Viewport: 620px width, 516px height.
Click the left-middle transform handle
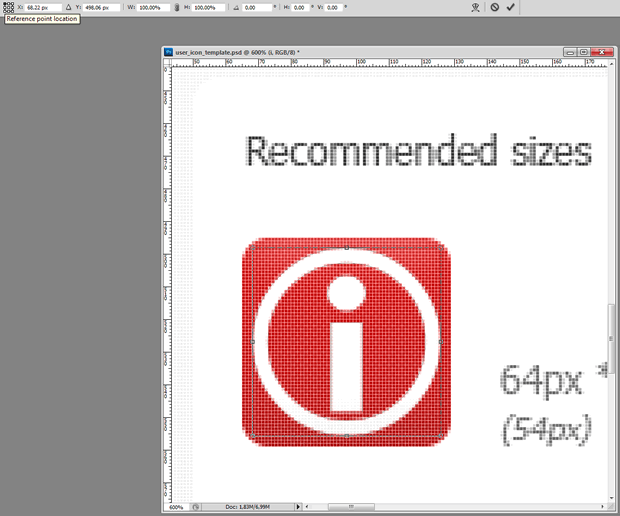click(253, 342)
